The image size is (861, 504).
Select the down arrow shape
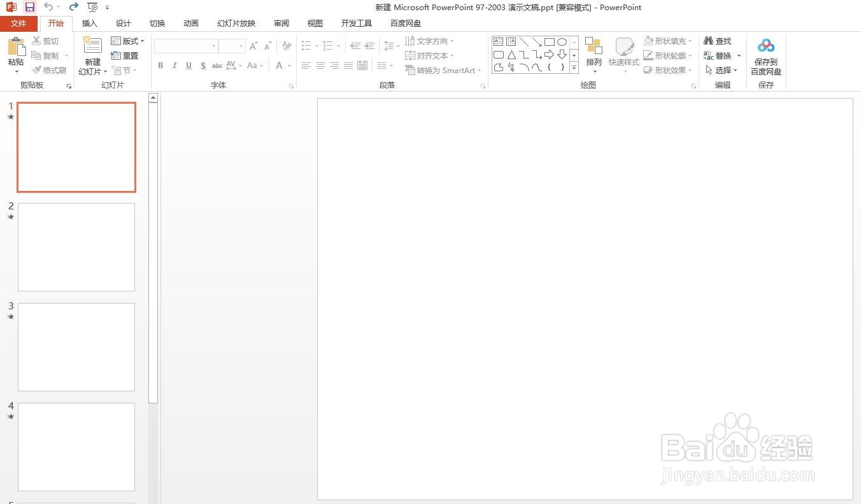click(x=562, y=55)
